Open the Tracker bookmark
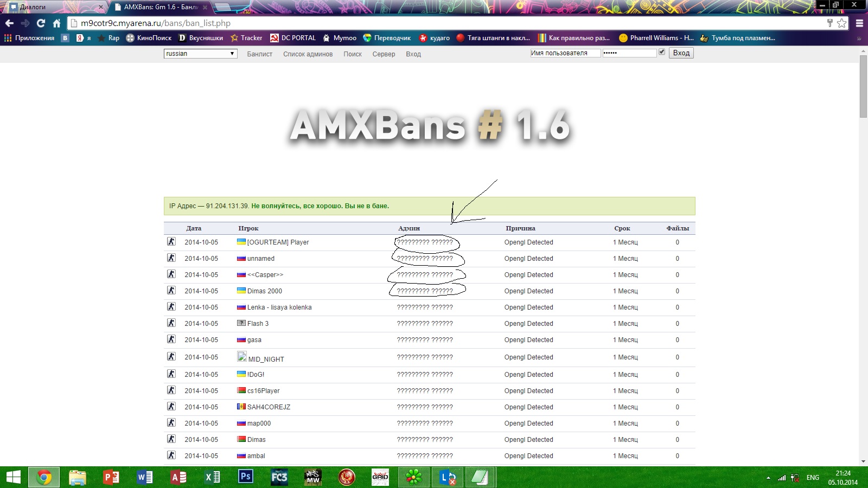 246,38
